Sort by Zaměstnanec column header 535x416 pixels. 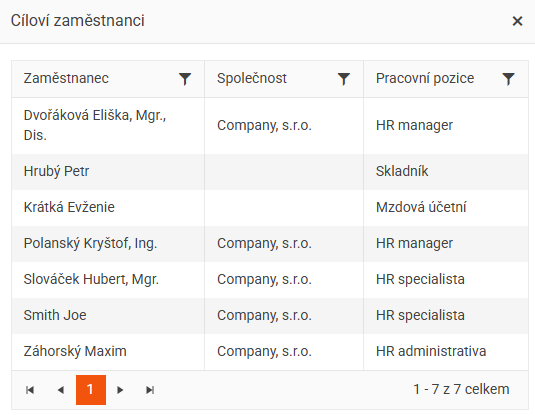(x=66, y=78)
